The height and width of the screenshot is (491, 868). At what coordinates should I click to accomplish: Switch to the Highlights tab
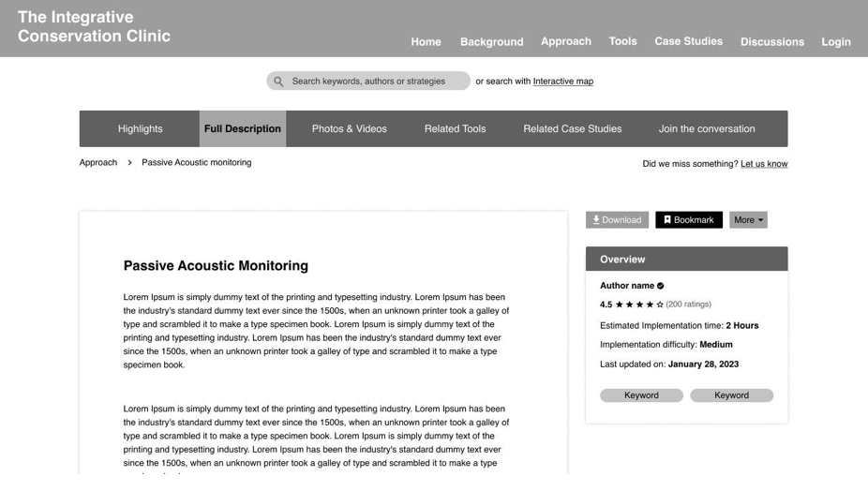(140, 128)
